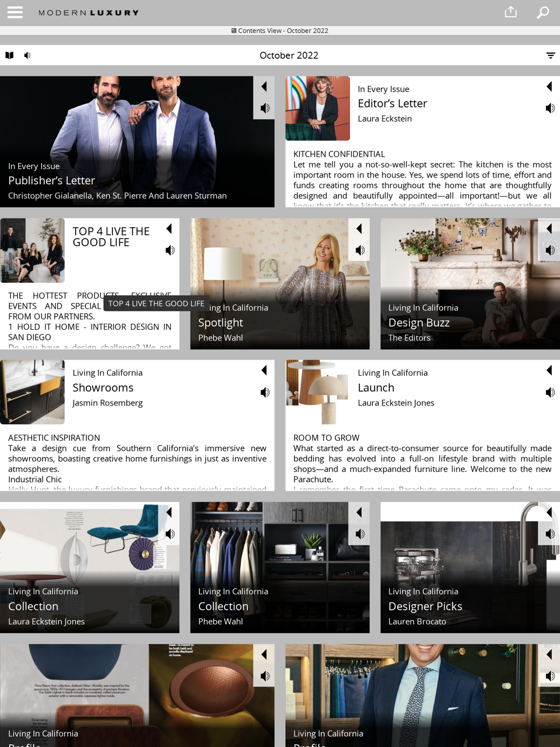The width and height of the screenshot is (560, 747).
Task: Open the Modern Luxury logo
Action: click(x=88, y=13)
